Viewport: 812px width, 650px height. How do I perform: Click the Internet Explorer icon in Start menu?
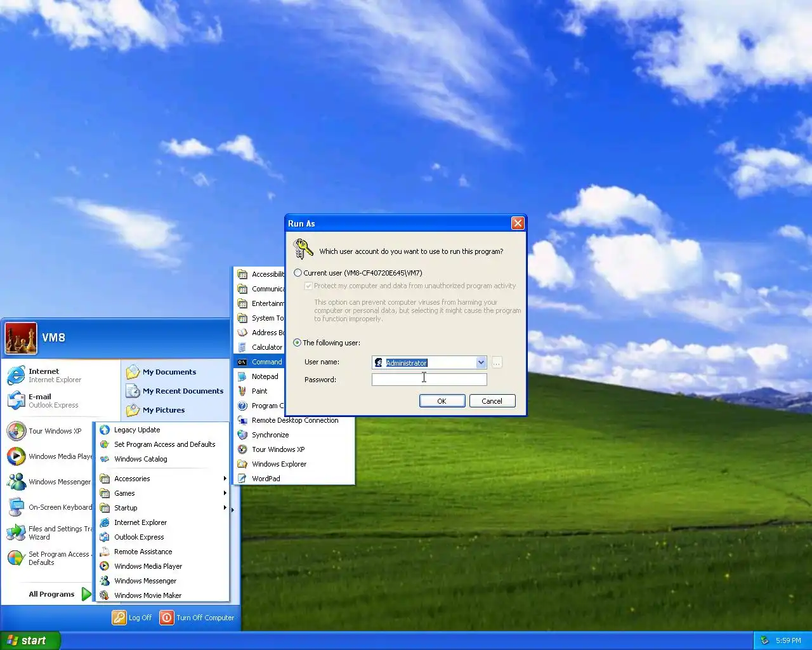coord(16,375)
